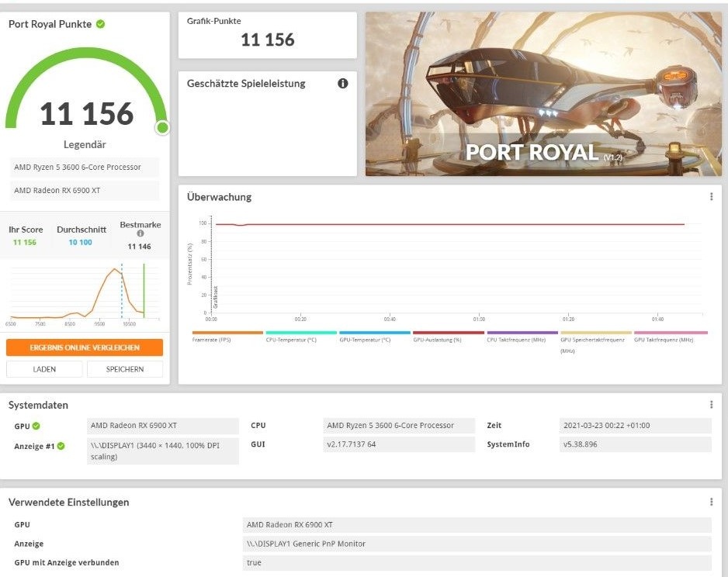Click AMD Ryzen 5 3600 field under score
Image resolution: width=728 pixels, height=577 pixels.
[x=85, y=167]
